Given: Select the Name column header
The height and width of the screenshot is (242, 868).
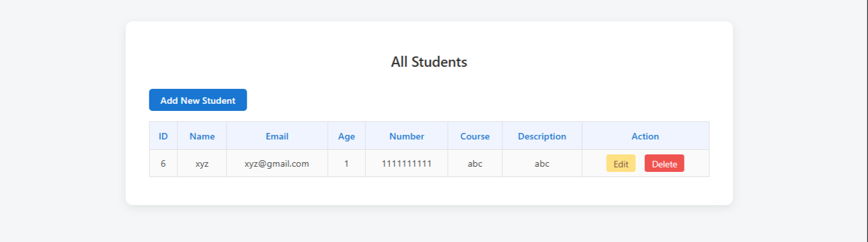Looking at the screenshot, I should (x=202, y=136).
